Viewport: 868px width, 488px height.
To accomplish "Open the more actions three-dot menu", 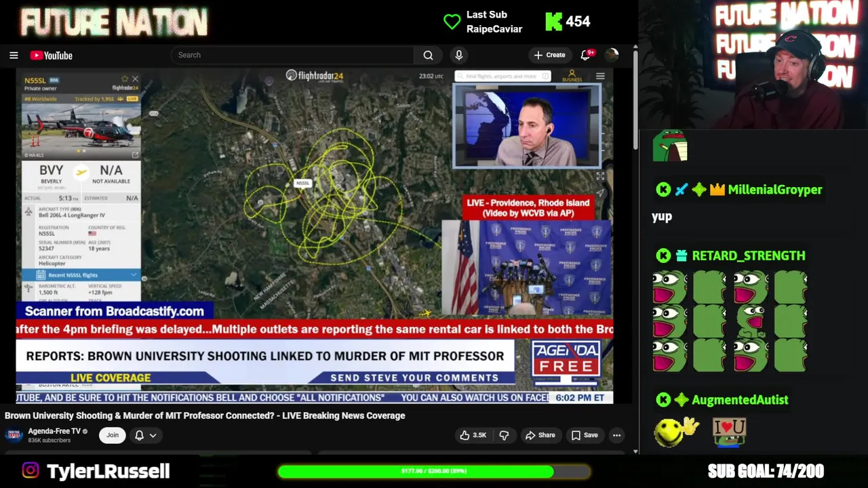I will coord(616,435).
